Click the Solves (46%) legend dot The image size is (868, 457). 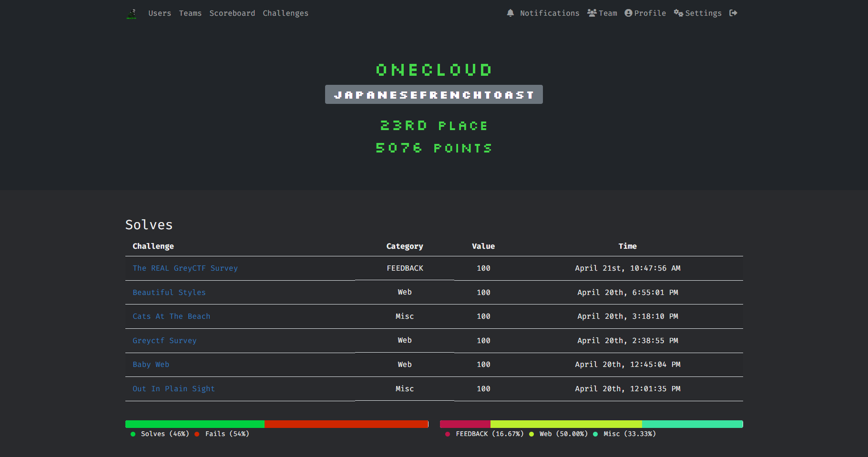pos(133,434)
